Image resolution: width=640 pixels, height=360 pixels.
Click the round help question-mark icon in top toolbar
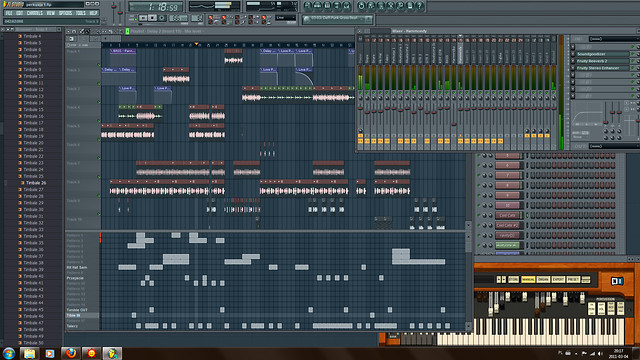tap(419, 6)
